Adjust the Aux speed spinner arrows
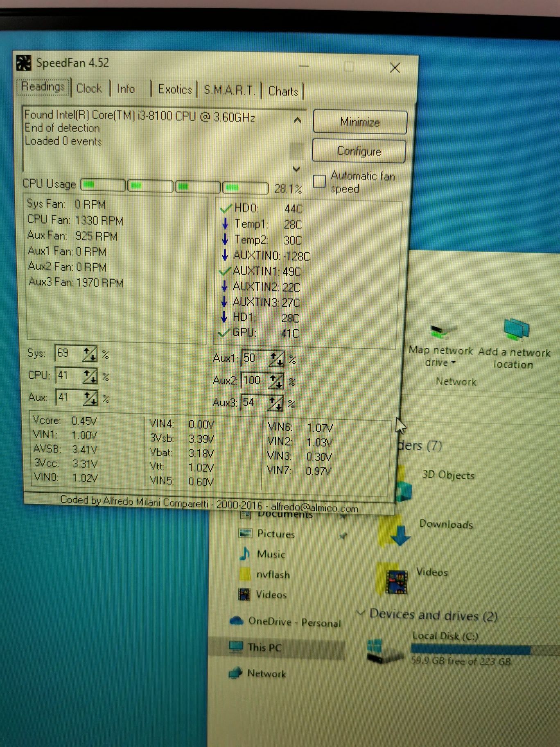The image size is (560, 747). click(x=90, y=398)
